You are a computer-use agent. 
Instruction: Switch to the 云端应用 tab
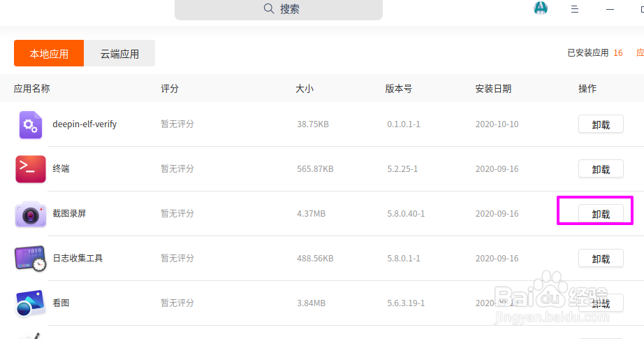119,54
